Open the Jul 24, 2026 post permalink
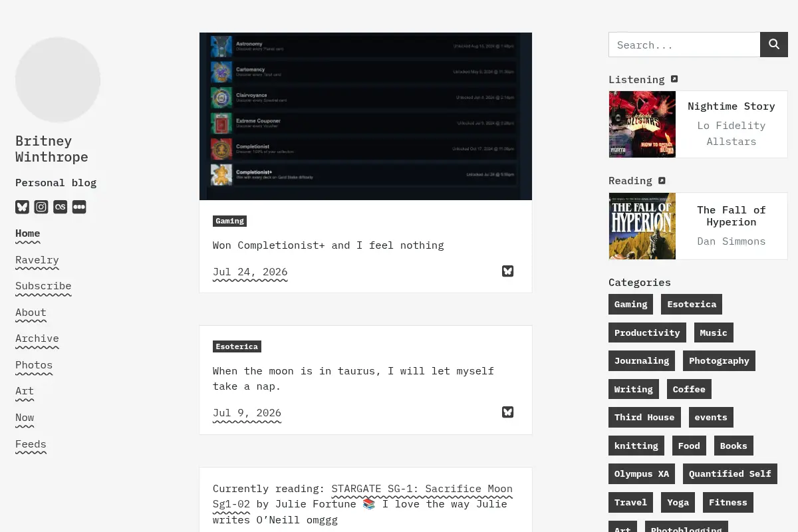 (250, 272)
